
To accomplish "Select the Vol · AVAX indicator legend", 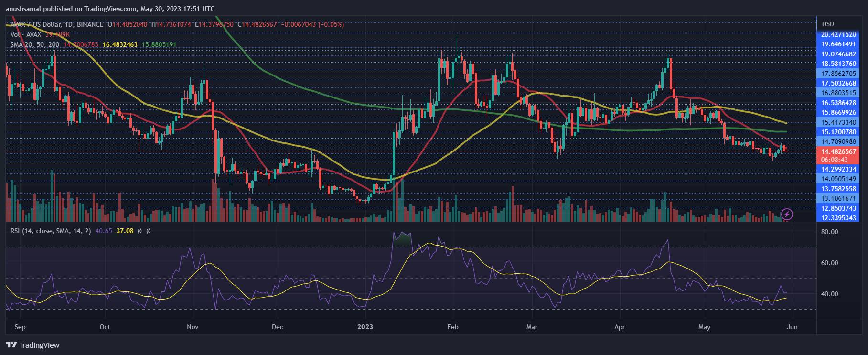I will 26,34.
